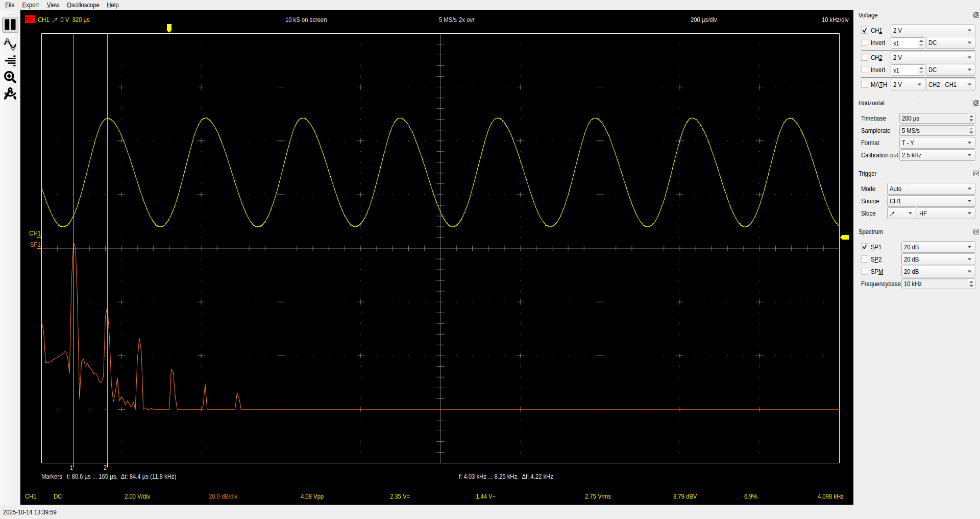Image resolution: width=980 pixels, height=519 pixels.
Task: Click the histogram lines toolbar icon
Action: point(10,61)
